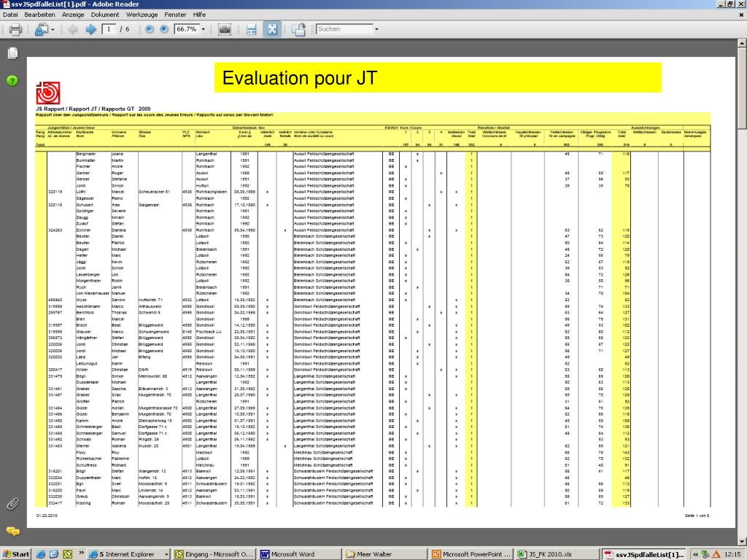Switch to Microsoft PowerPoint taskbar window
This screenshot has width=747, height=560.
(472, 554)
